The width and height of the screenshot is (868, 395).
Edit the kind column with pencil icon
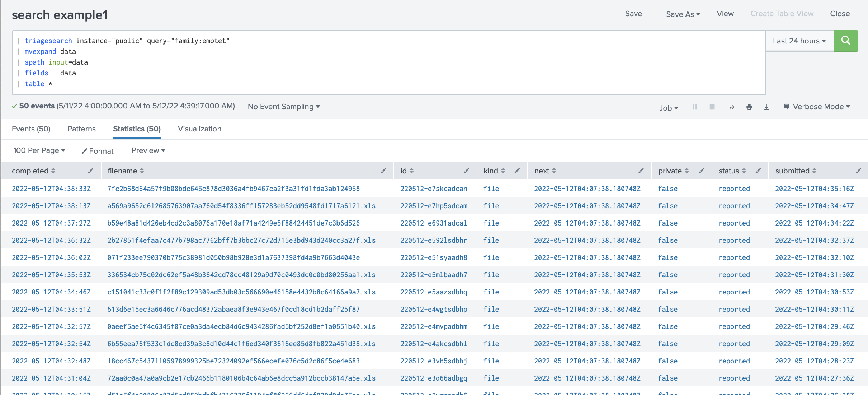point(517,171)
